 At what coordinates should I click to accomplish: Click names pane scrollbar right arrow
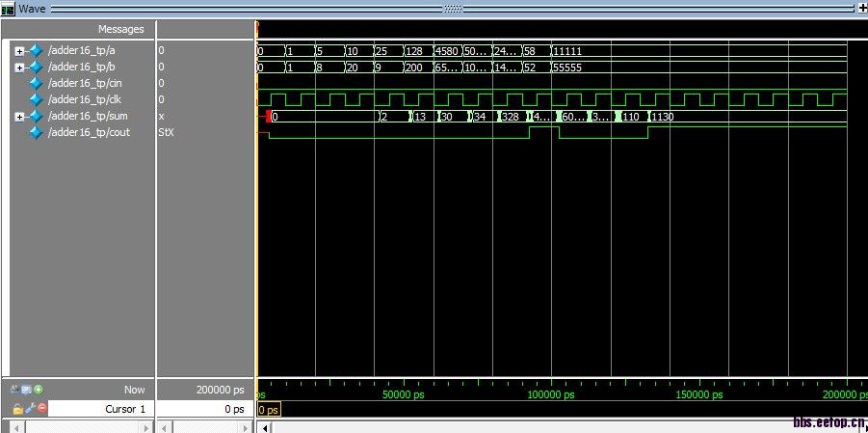pos(147,428)
